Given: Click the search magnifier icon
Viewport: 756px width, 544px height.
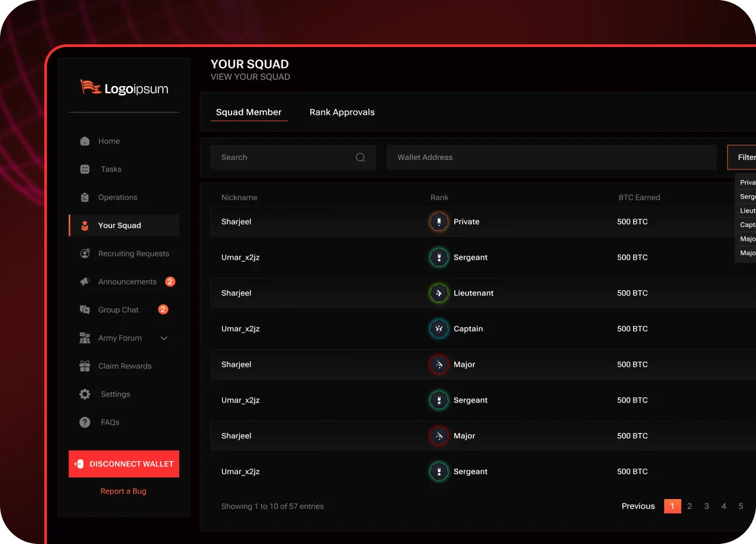Looking at the screenshot, I should tap(360, 157).
